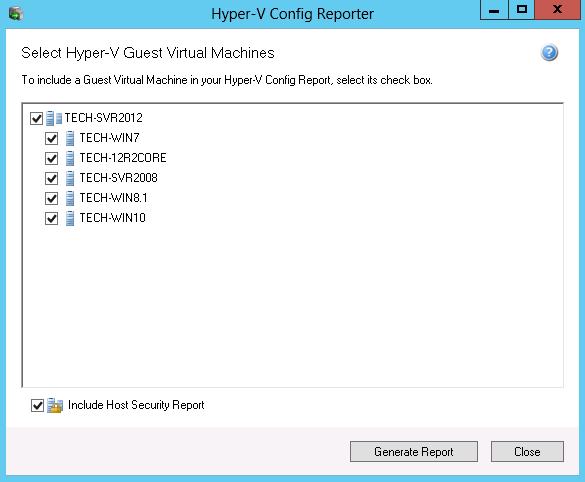The height and width of the screenshot is (482, 585).
Task: Click the Host Security Report padlock icon
Action: pos(55,406)
